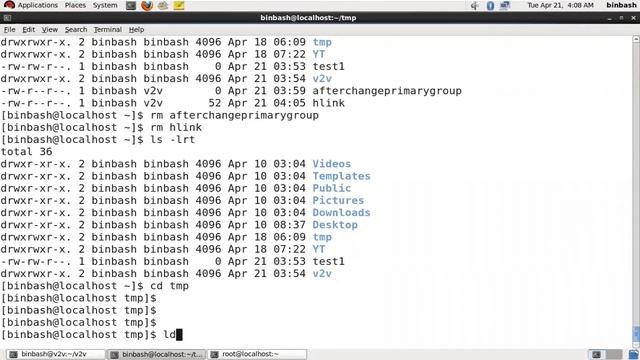This screenshot has height=360, width=640.
Task: Open the Applications menu
Action: 38,5
